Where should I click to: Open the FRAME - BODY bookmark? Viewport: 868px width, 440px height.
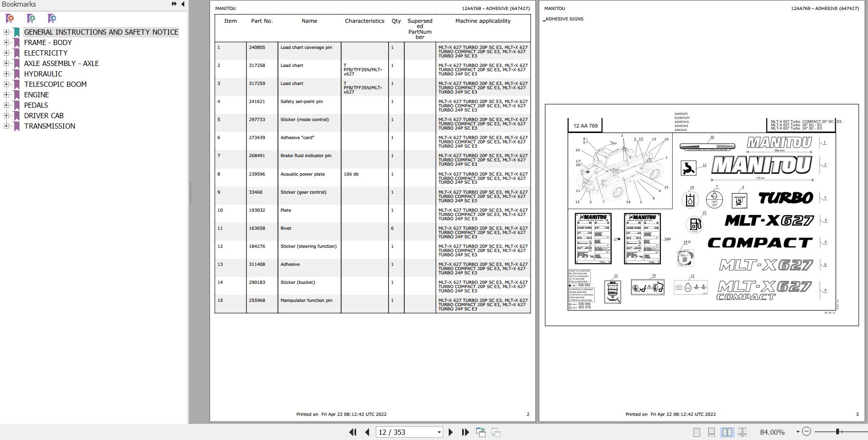(48, 43)
